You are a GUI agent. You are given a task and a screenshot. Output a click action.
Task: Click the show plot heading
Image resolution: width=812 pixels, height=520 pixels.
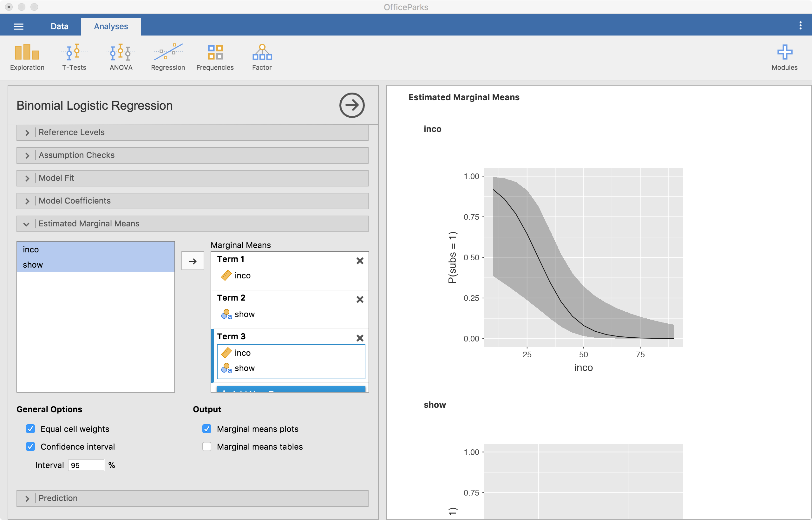435,405
